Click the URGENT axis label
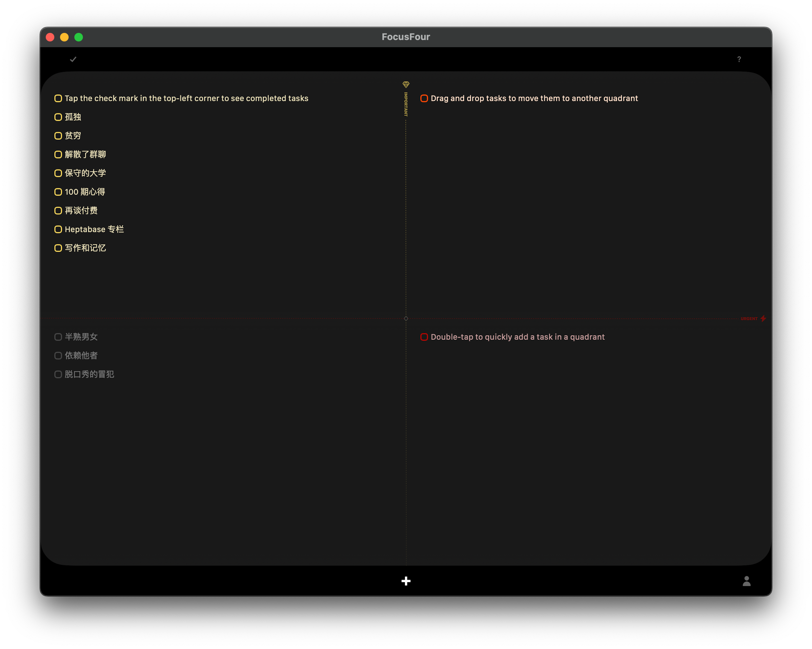Screen dimensions: 812x649 (x=749, y=319)
